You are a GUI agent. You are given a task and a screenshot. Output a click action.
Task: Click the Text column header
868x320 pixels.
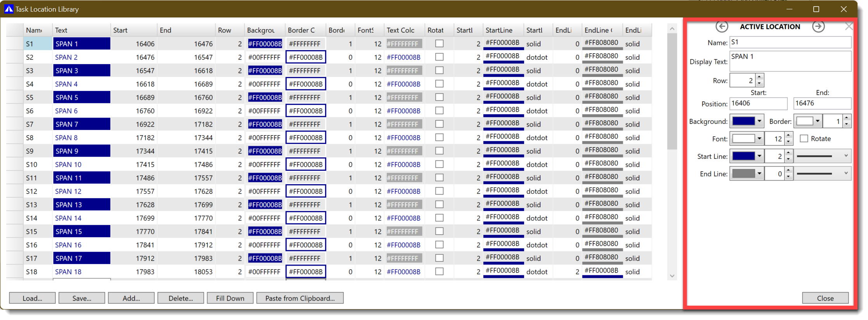click(81, 30)
